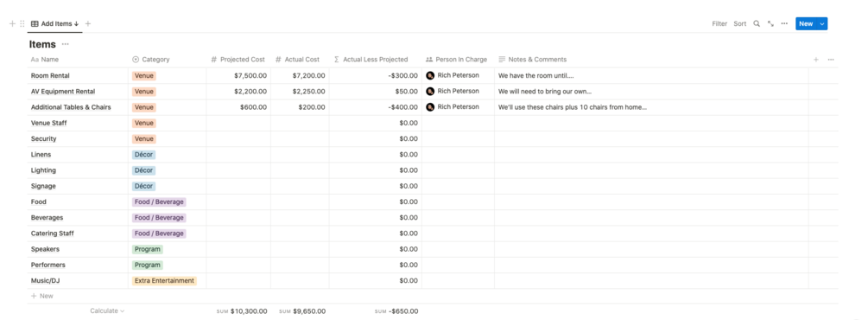This screenshot has width=868, height=320.
Task: Add a new property column with plus icon
Action: tap(816, 60)
